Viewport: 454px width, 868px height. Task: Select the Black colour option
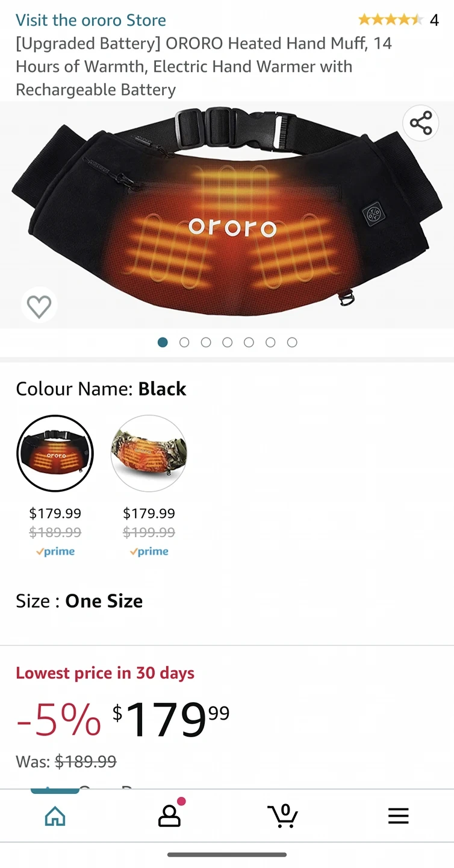tap(55, 454)
